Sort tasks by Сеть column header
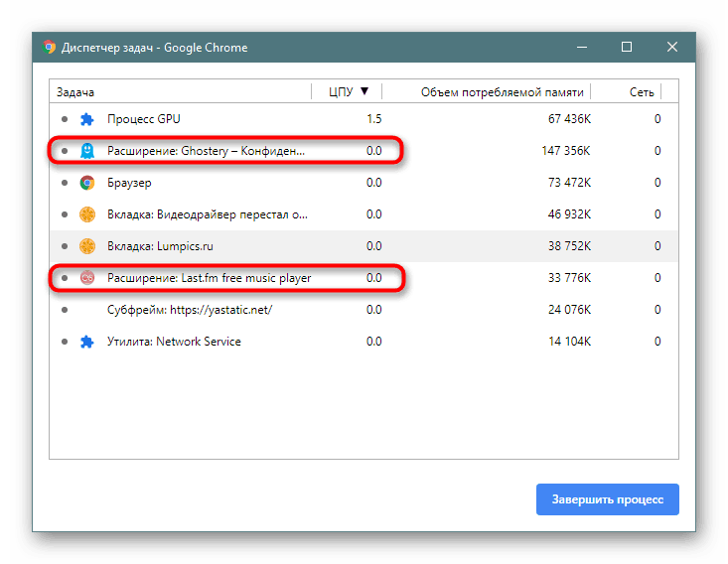 pyautogui.click(x=642, y=92)
